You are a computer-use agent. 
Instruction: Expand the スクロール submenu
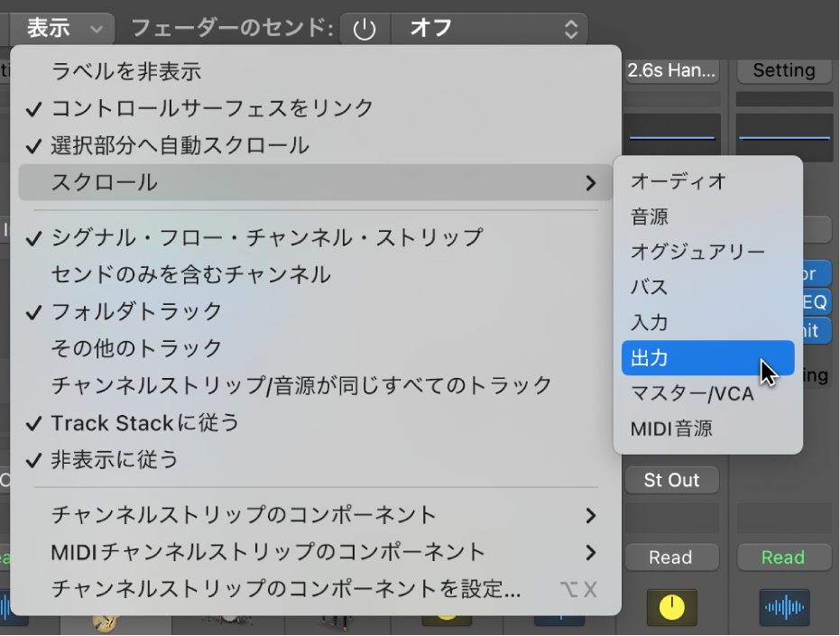click(316, 183)
